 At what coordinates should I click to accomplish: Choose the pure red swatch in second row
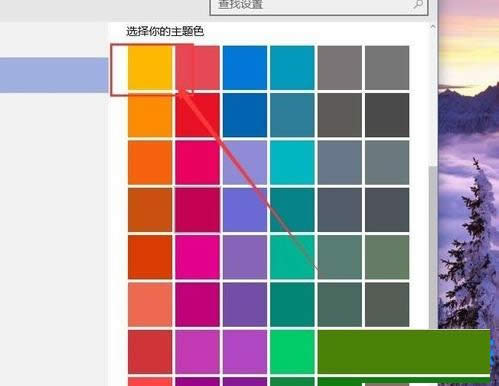(x=197, y=115)
